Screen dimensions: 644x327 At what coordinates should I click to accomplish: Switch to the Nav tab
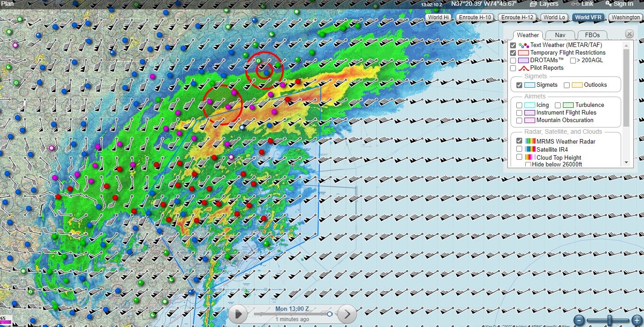coord(560,35)
